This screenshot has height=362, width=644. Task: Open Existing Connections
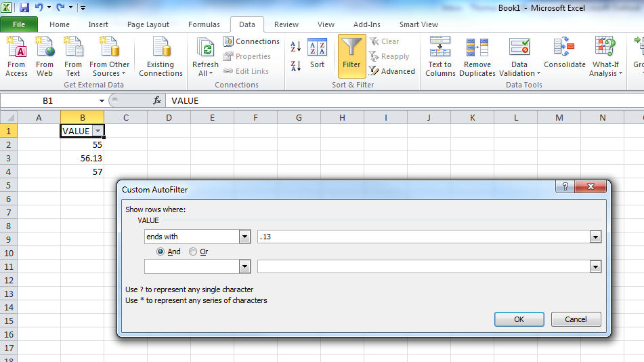(160, 56)
